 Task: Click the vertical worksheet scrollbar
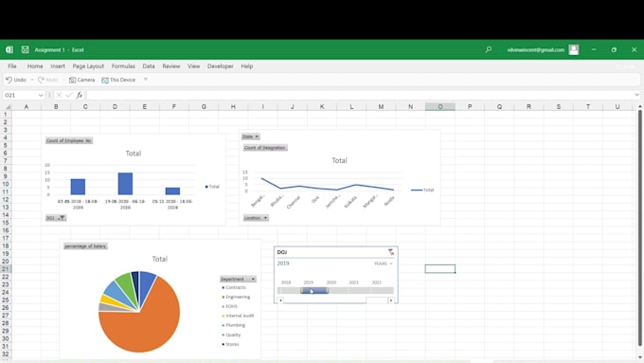point(639,228)
